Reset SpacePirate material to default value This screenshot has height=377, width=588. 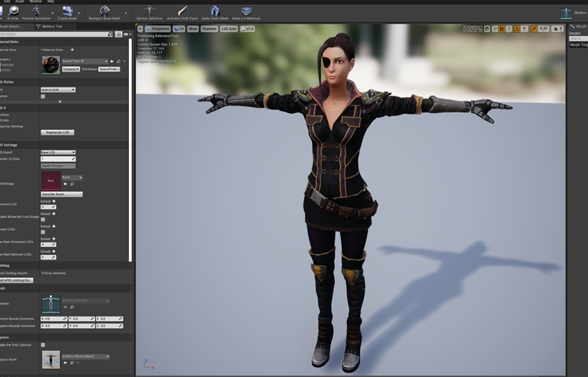[124, 61]
